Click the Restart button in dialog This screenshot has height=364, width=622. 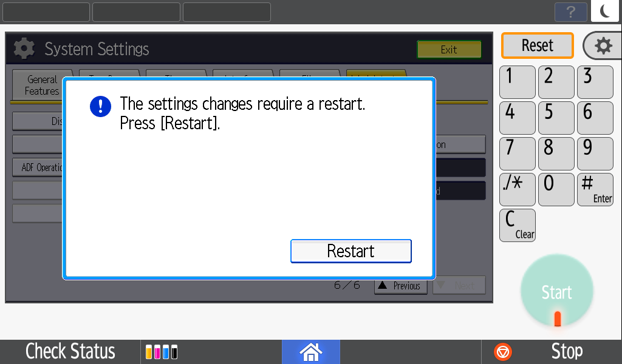click(x=350, y=251)
